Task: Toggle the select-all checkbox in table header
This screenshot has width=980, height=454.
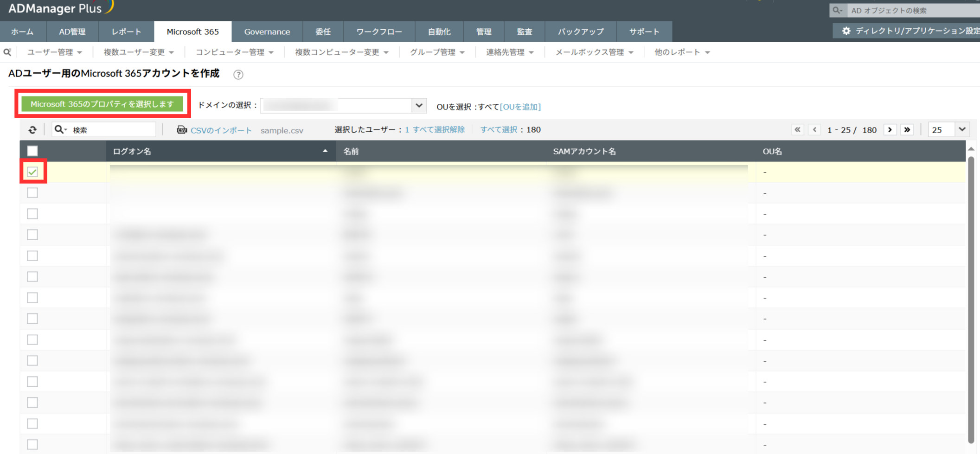Action: click(32, 151)
